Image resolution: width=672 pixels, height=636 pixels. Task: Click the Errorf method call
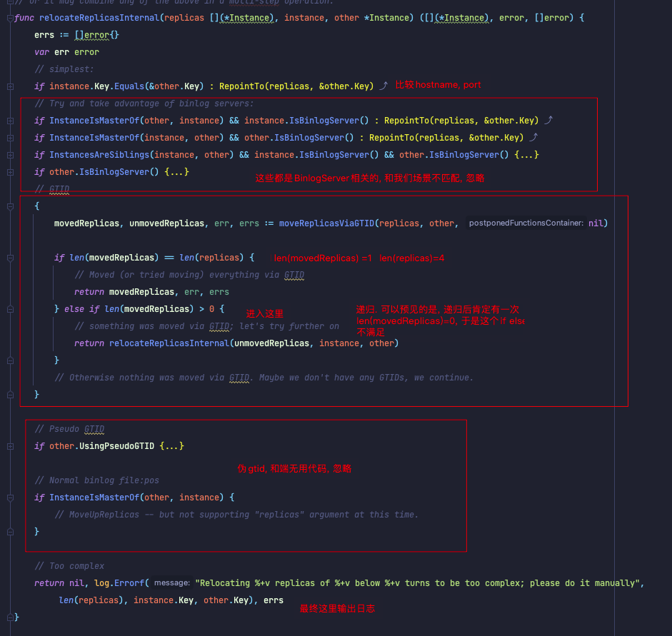click(129, 583)
